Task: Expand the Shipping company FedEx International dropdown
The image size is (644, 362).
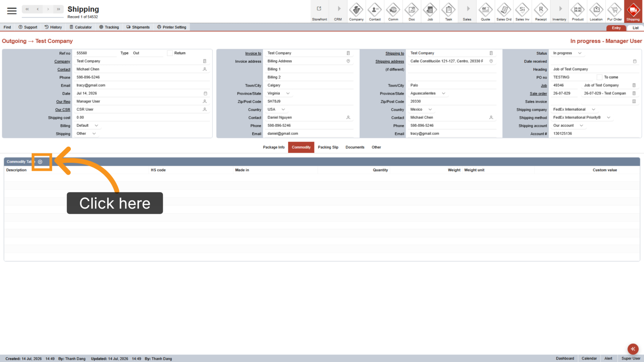Action: [x=574, y=110]
